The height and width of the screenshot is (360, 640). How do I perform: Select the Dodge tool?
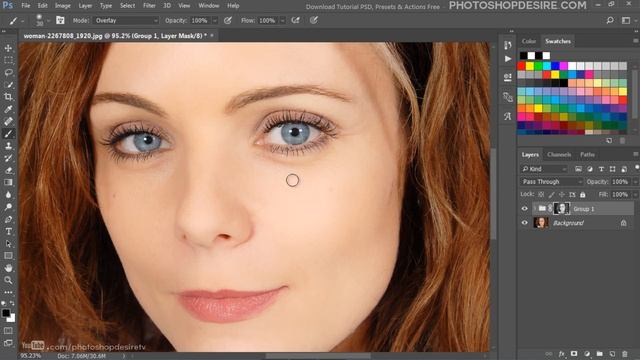click(x=8, y=207)
